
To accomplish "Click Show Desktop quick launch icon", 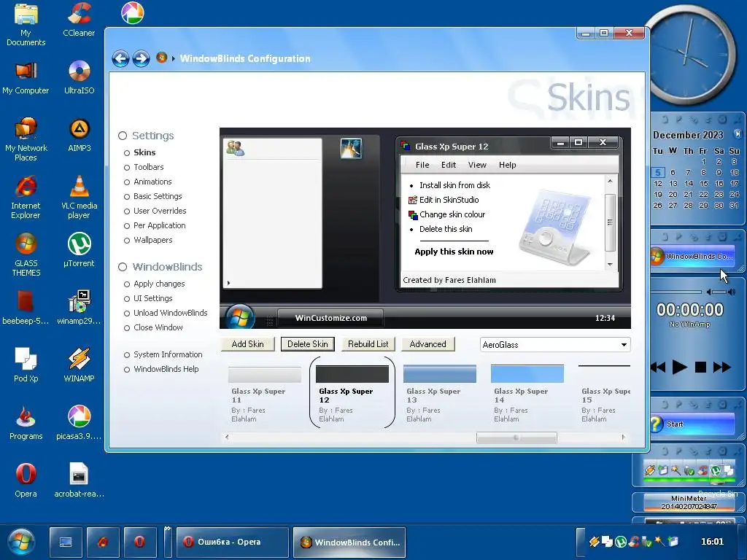I will 65,542.
